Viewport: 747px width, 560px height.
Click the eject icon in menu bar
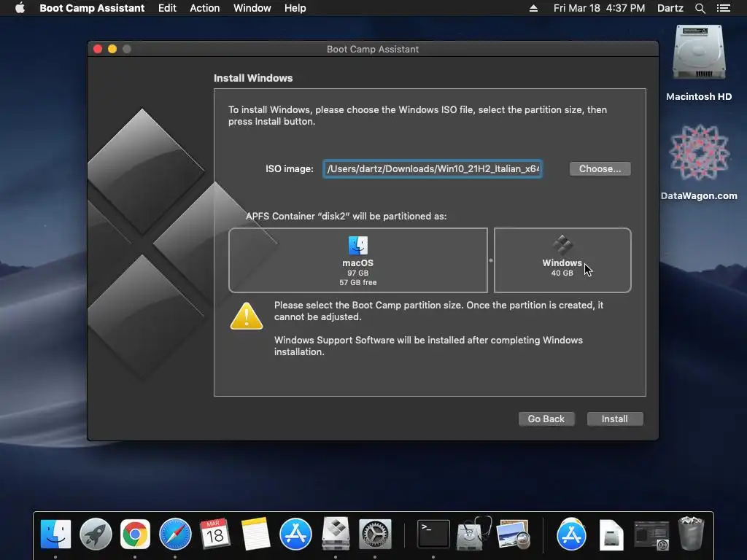coord(533,8)
